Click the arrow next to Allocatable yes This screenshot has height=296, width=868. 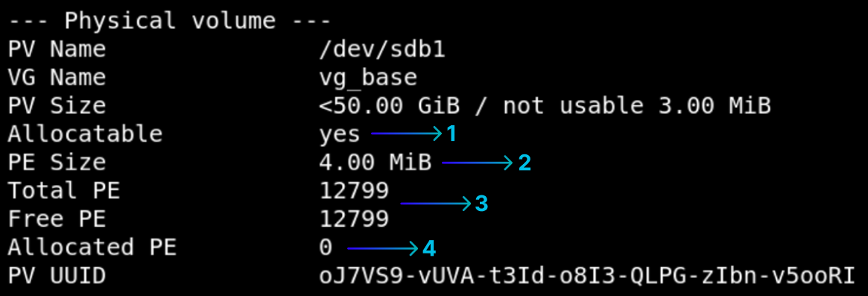(407, 133)
